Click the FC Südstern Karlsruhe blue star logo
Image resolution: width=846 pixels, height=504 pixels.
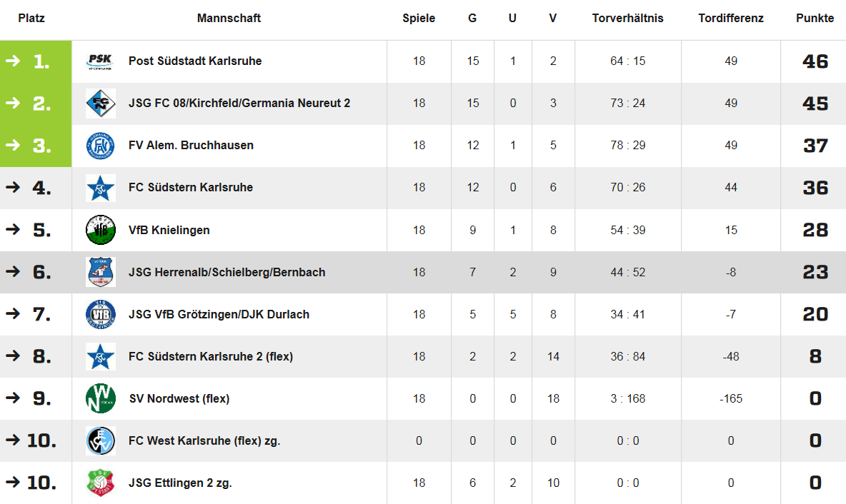pos(100,188)
